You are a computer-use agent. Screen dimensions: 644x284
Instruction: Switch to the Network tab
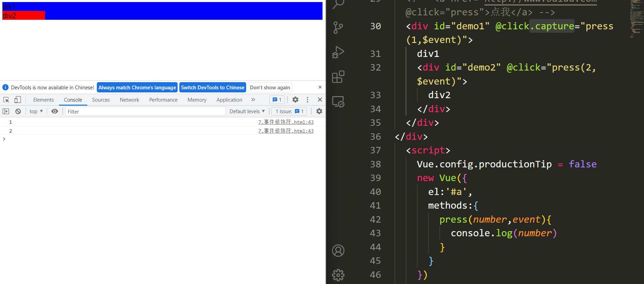130,100
